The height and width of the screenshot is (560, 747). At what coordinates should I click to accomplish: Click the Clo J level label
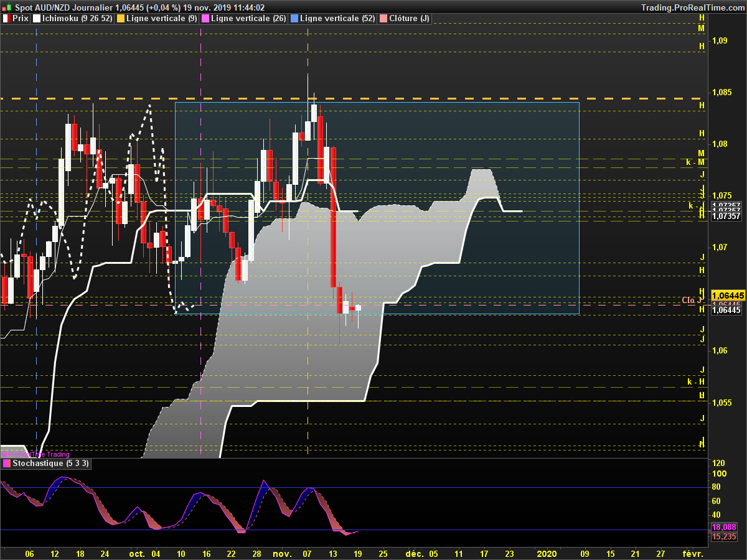coord(692,300)
